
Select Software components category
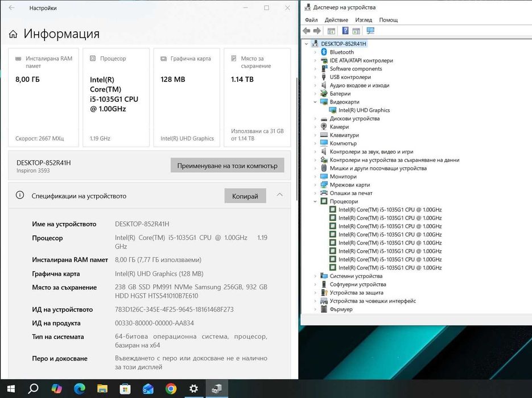click(x=356, y=69)
